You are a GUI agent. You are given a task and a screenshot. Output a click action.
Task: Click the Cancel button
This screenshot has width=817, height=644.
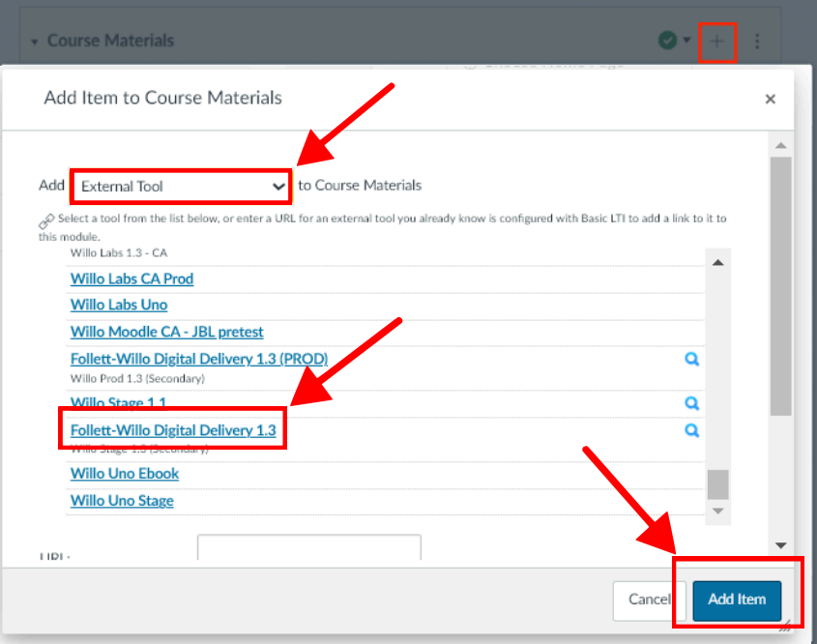[649, 600]
